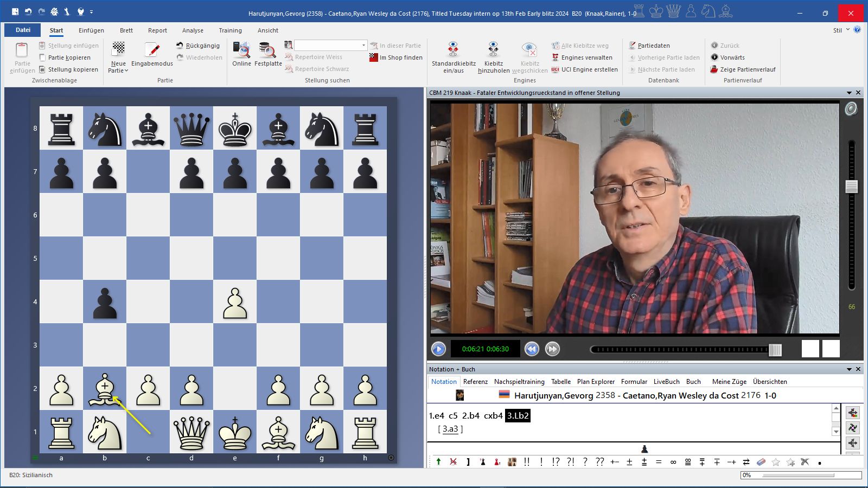Click the Engines verwalten icon
Image resolution: width=868 pixels, height=488 pixels.
[556, 57]
